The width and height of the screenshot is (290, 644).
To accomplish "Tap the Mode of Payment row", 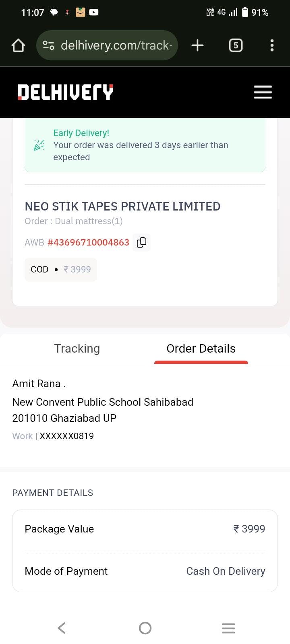I will 145,571.
